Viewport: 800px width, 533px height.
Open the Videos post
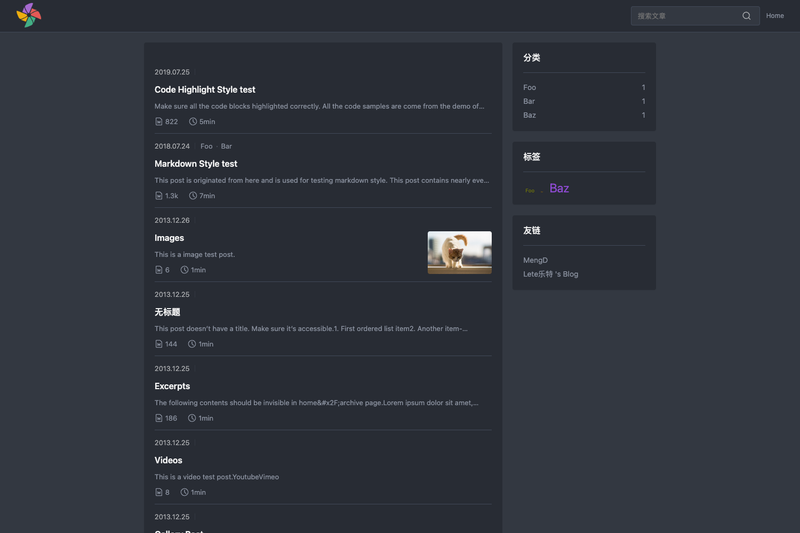click(168, 460)
